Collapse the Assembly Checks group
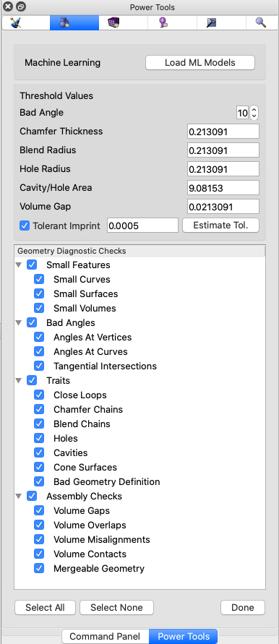This screenshot has height=644, width=279. [19, 497]
